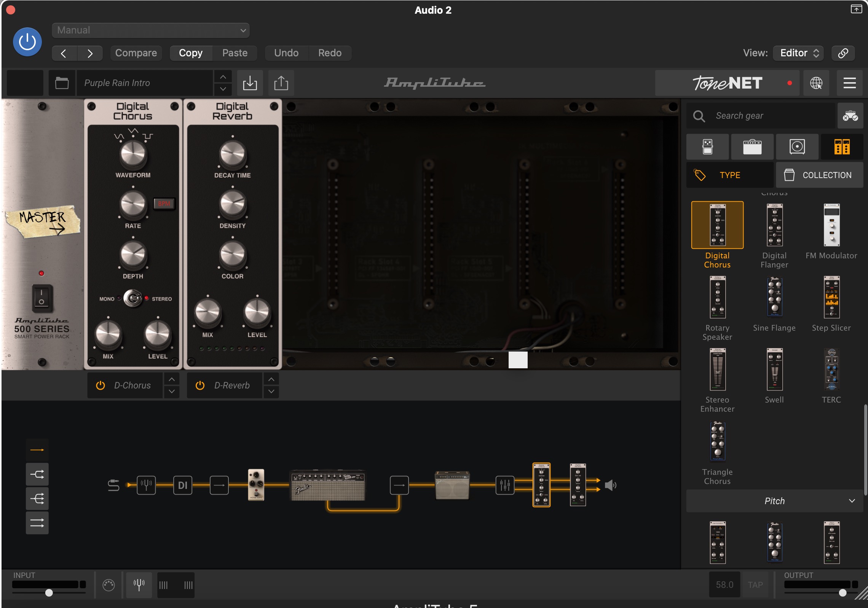
Task: Click the mixer faders block in chain
Action: pyautogui.click(x=505, y=485)
